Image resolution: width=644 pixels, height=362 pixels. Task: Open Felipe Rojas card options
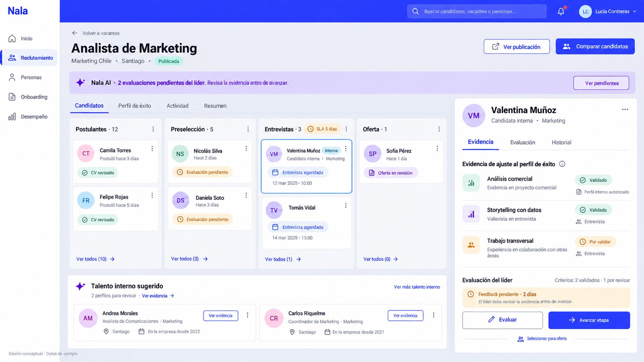coord(152,195)
